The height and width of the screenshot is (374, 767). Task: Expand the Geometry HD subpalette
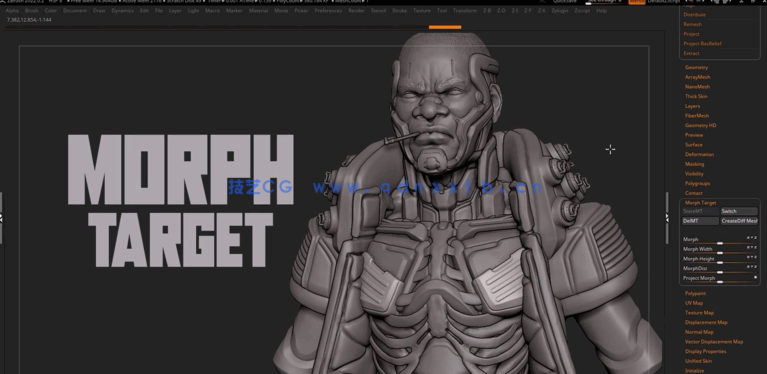point(700,125)
